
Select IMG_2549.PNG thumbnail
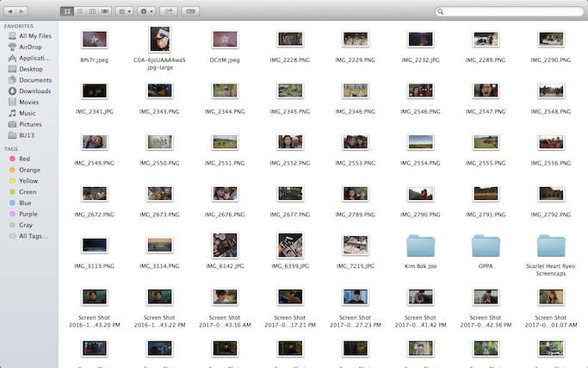[x=95, y=142]
